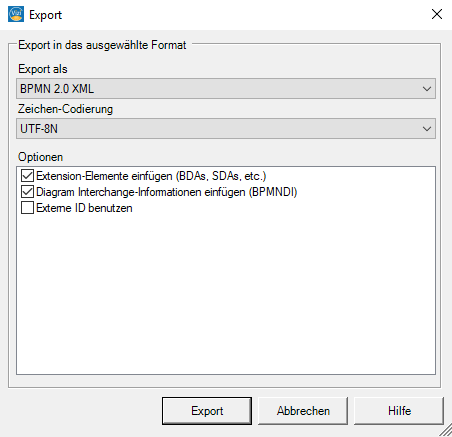452x437 pixels.
Task: Select the BPMN 2.0 XML combo box
Action: pyautogui.click(x=226, y=89)
